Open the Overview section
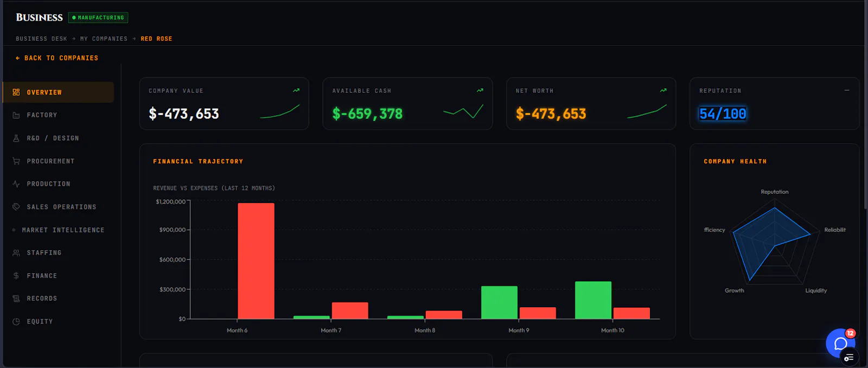Screen dimensions: 868x368 click(59, 92)
